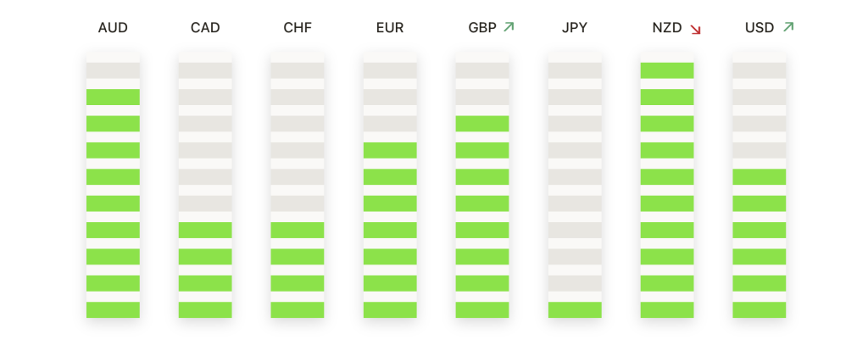Select the only green segment in JPY meter
The width and height of the screenshot is (868, 345).
[575, 309]
